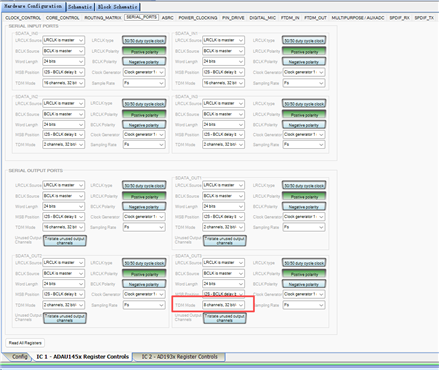This screenshot has height=370, width=439.
Task: Toggle SDATA_IN2 LRCLK Polarity button
Action: tap(144, 114)
